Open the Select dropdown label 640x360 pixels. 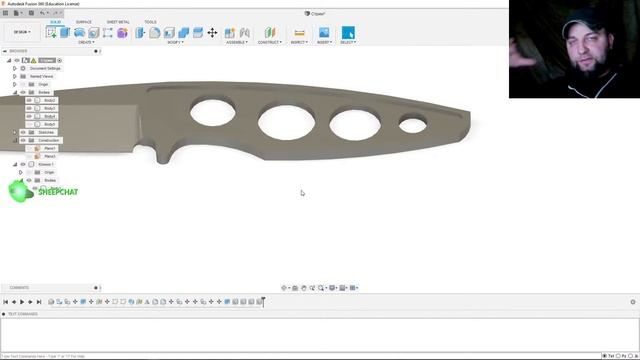coord(348,42)
